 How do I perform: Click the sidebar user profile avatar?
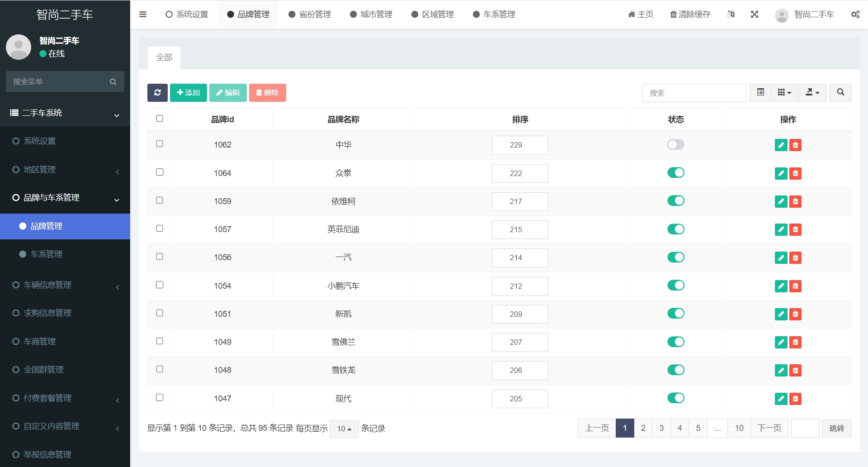(x=19, y=47)
